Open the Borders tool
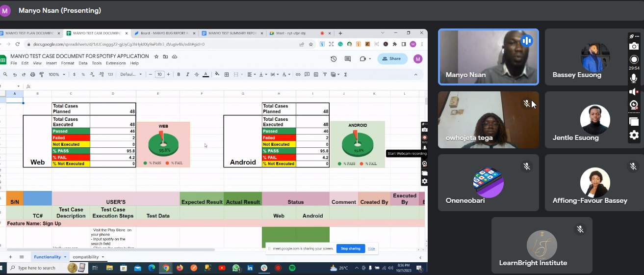The width and height of the screenshot is (644, 275). (x=227, y=75)
